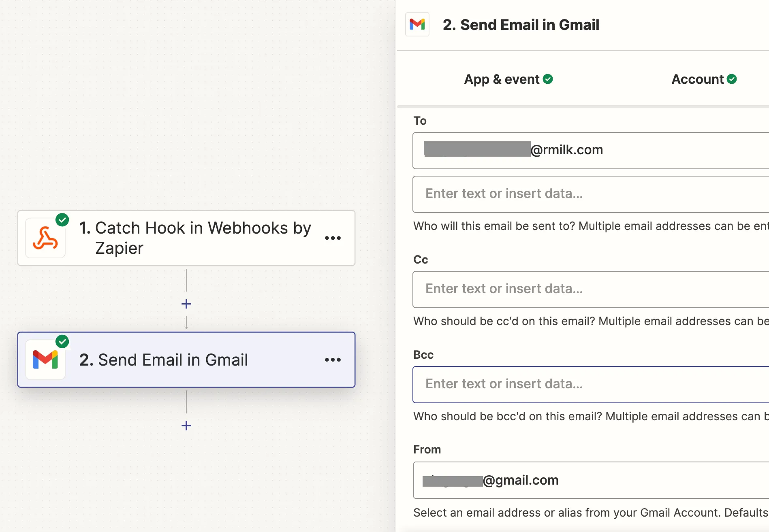Image resolution: width=769 pixels, height=532 pixels.
Task: Click the 'Who should be cc'd on this email?' hint
Action: (591, 321)
